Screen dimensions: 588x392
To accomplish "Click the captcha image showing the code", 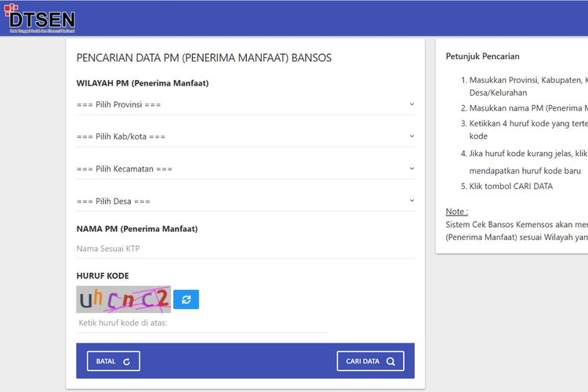I will coord(123,299).
